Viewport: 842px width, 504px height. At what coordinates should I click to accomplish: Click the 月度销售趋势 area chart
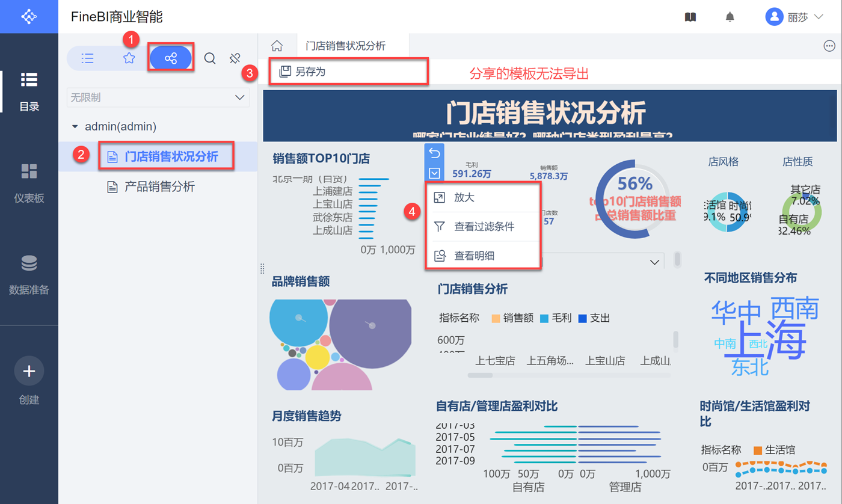pyautogui.click(x=365, y=458)
